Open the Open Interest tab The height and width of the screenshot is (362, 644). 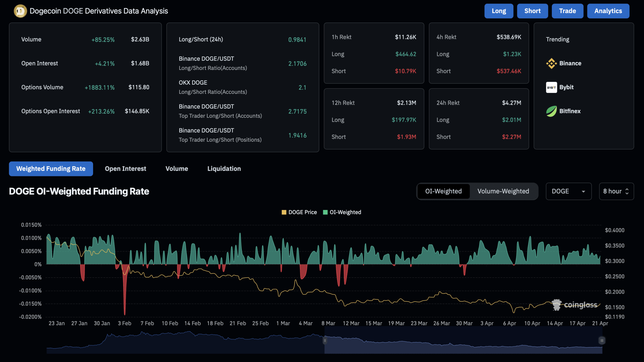pyautogui.click(x=125, y=169)
